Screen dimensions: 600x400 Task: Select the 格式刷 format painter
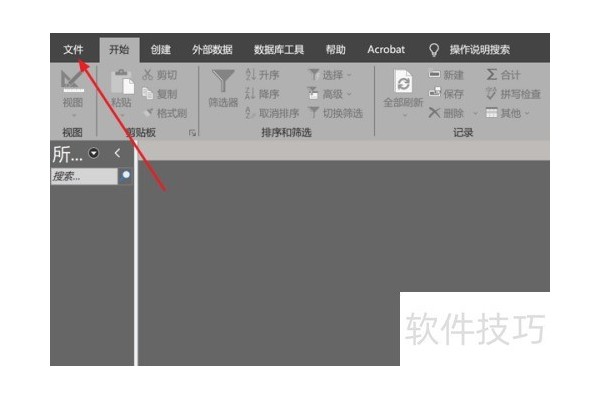tap(165, 113)
